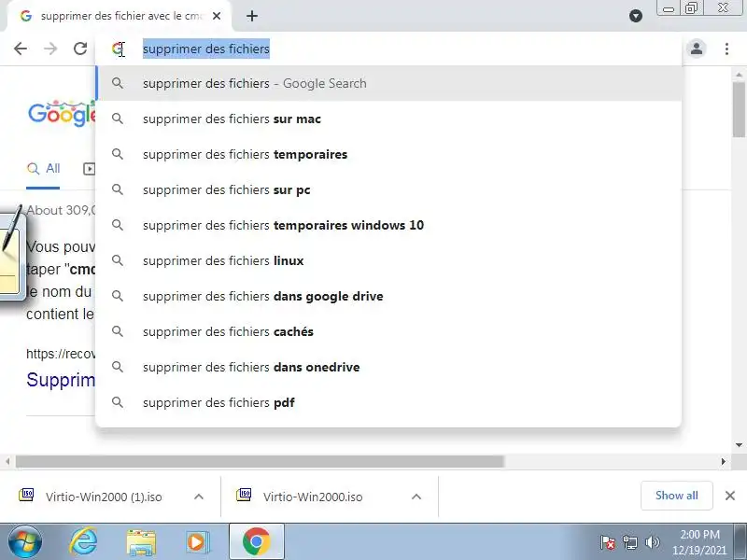Launch Internet Explorer from the taskbar
The image size is (747, 560).
coord(83,542)
